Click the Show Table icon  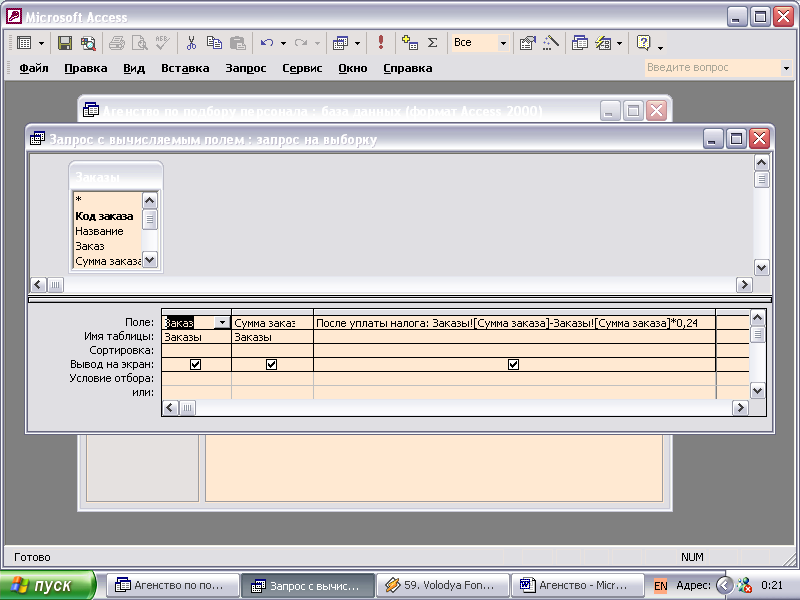(x=409, y=43)
